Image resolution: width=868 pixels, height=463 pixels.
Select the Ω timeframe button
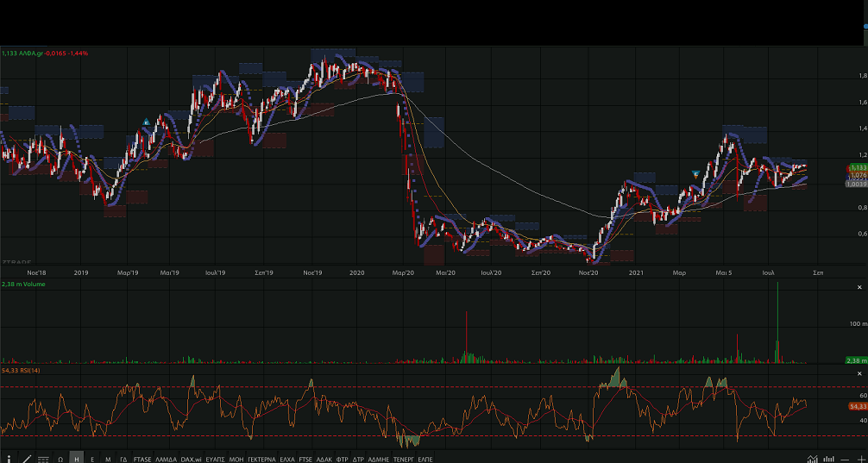(x=60, y=459)
